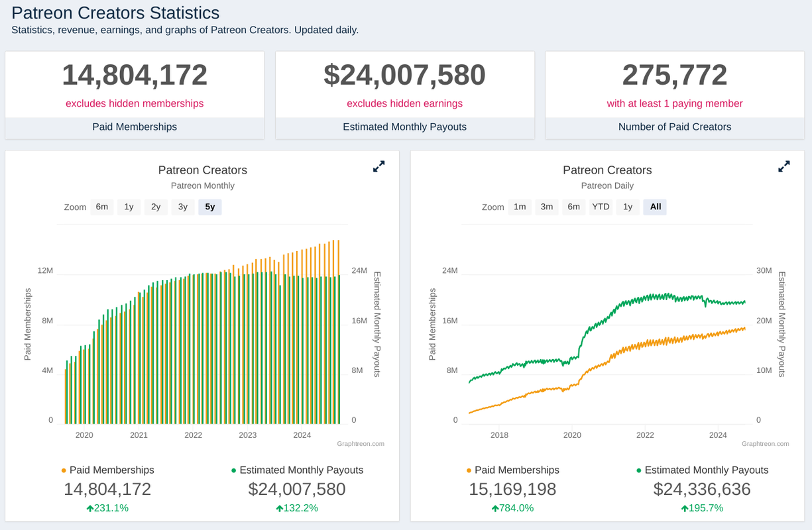Set daily chart zoom to 6m
Viewport: 812px width, 530px height.
574,207
